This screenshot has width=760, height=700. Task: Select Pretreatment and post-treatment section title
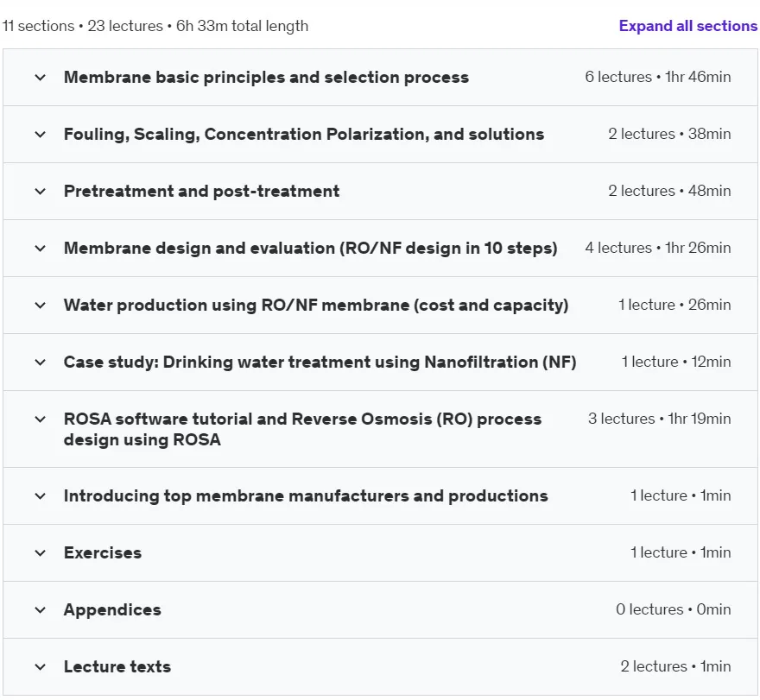coord(201,192)
